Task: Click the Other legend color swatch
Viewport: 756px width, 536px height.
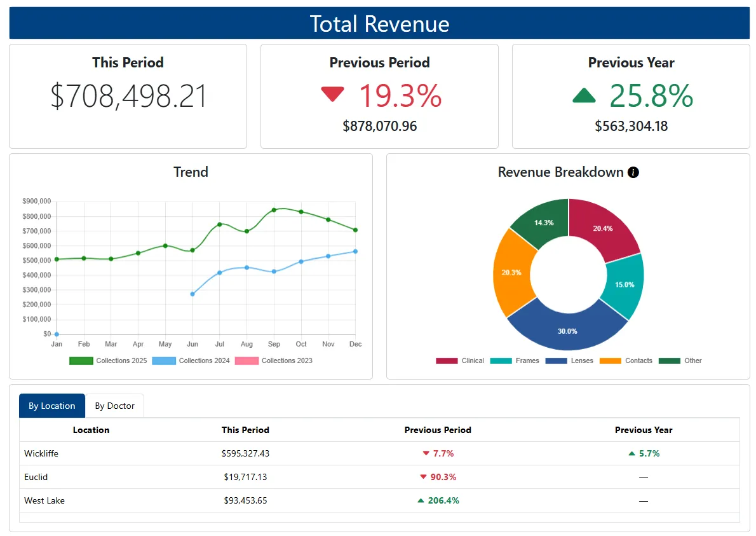Action: (x=669, y=361)
